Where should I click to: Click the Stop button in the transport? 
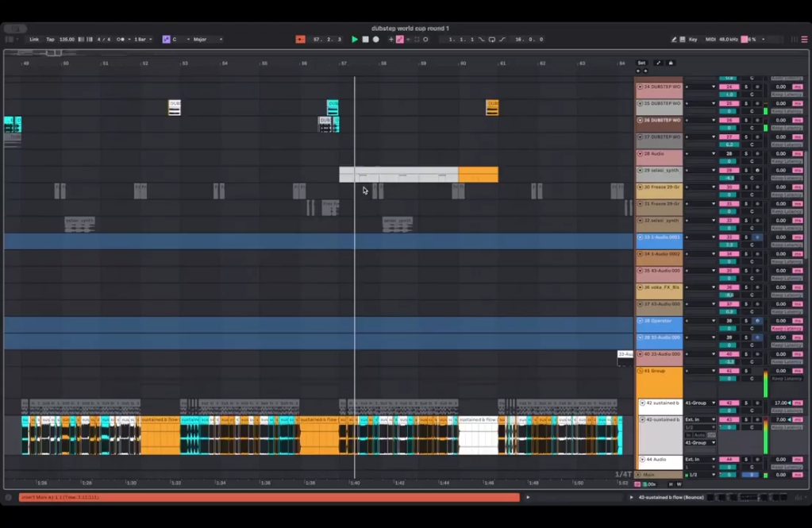tap(365, 40)
